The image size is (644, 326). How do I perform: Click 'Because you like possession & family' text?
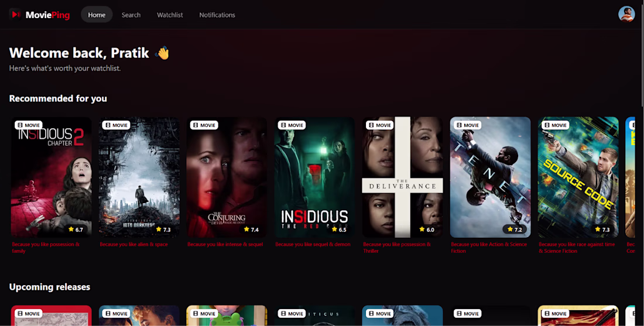[x=46, y=248]
